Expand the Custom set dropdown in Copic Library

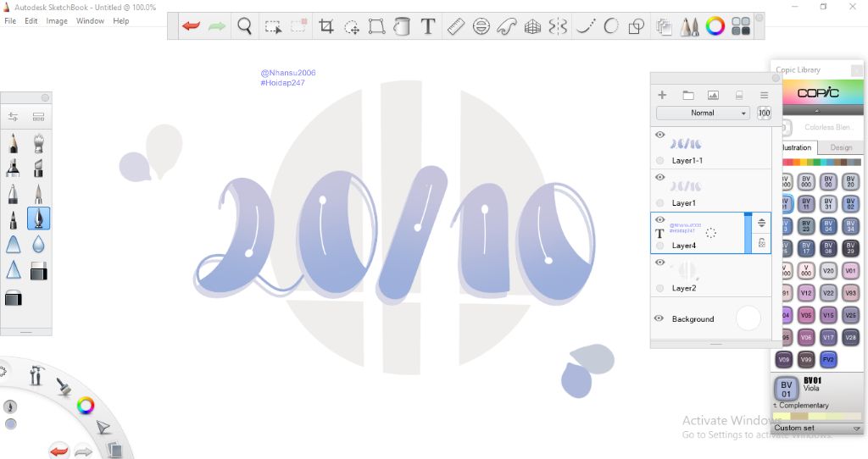click(817, 428)
